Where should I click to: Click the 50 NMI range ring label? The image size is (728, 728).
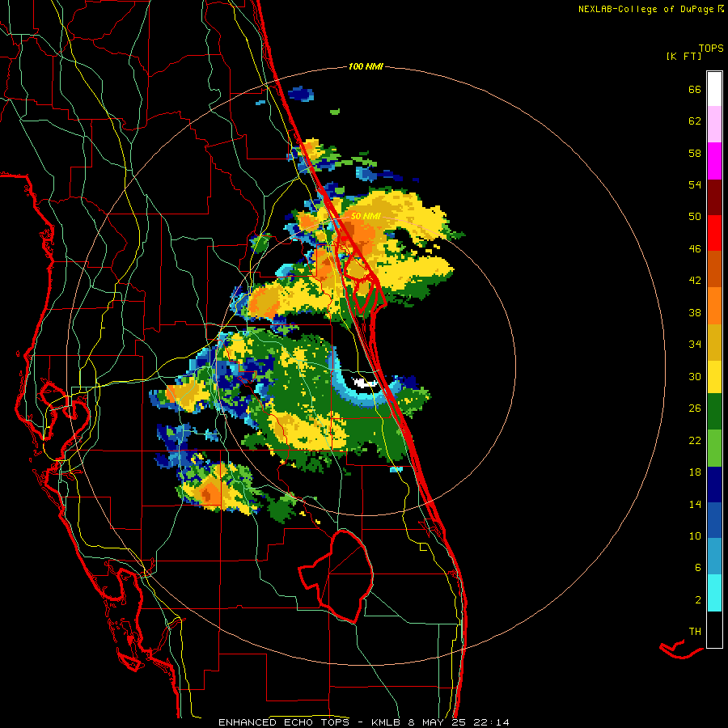pyautogui.click(x=366, y=216)
